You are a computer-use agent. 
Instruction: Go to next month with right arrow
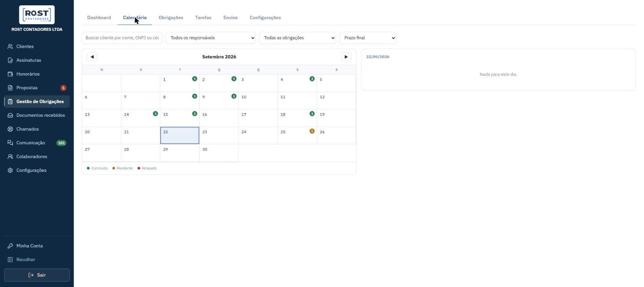click(x=346, y=57)
